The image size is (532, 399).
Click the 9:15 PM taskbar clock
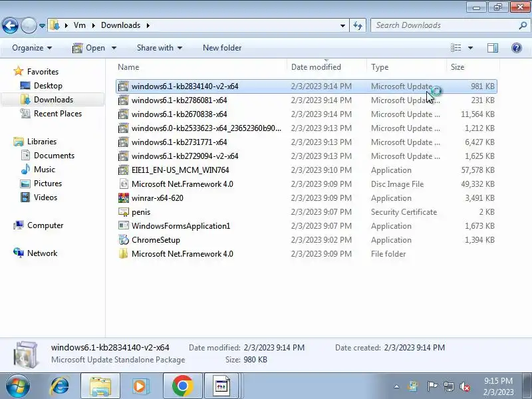(x=498, y=381)
